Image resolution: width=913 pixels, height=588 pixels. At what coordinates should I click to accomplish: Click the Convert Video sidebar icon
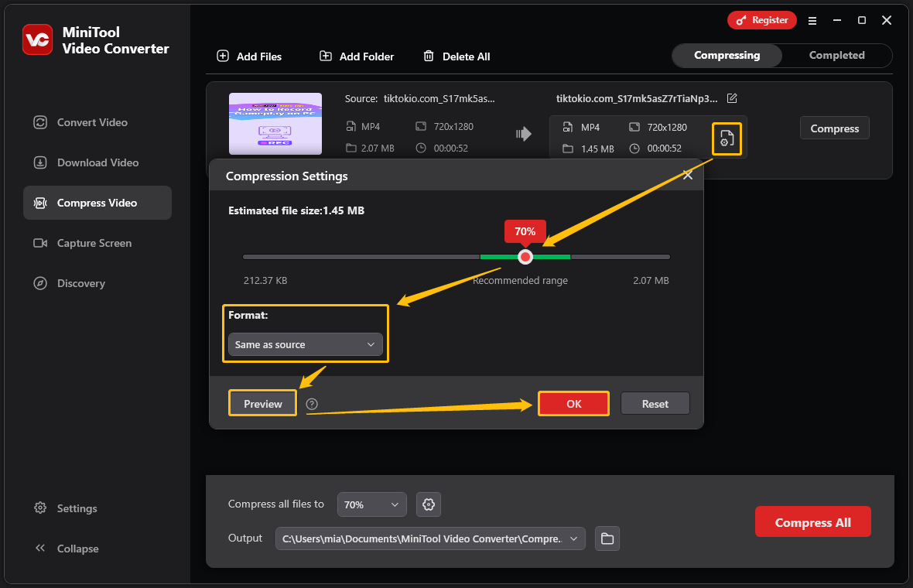(x=40, y=122)
